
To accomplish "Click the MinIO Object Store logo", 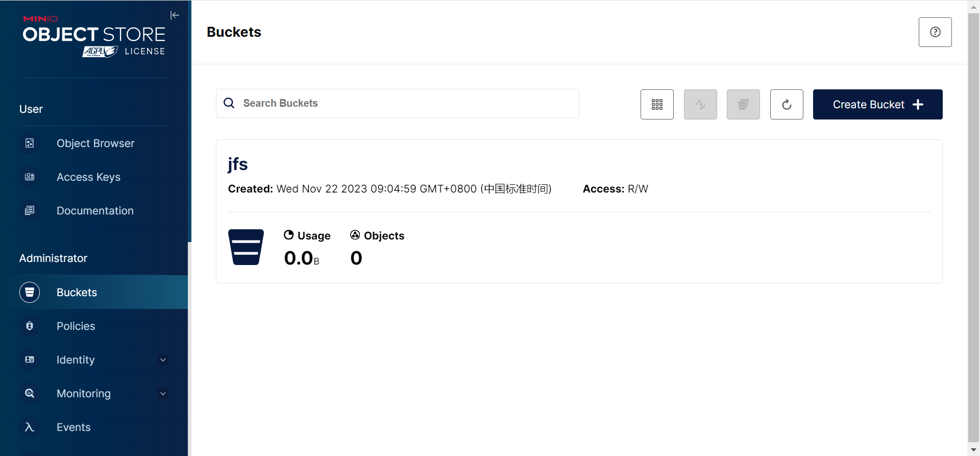I will tap(94, 36).
